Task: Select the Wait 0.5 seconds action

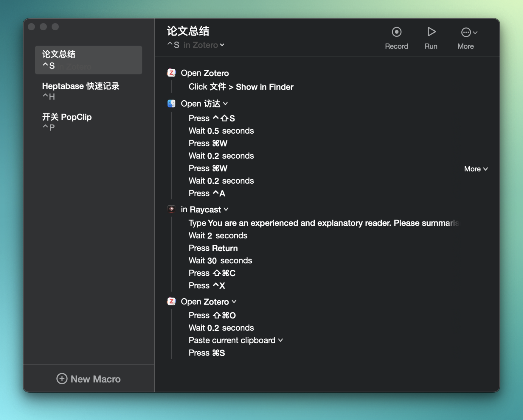Action: [221, 131]
